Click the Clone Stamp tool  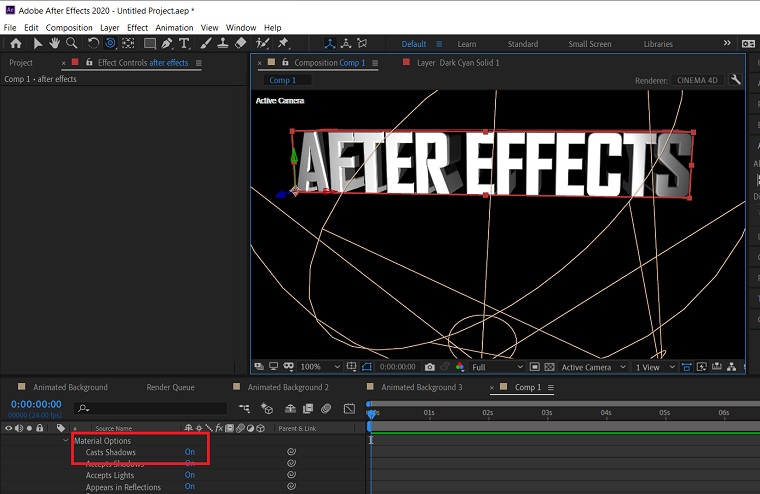coord(222,44)
